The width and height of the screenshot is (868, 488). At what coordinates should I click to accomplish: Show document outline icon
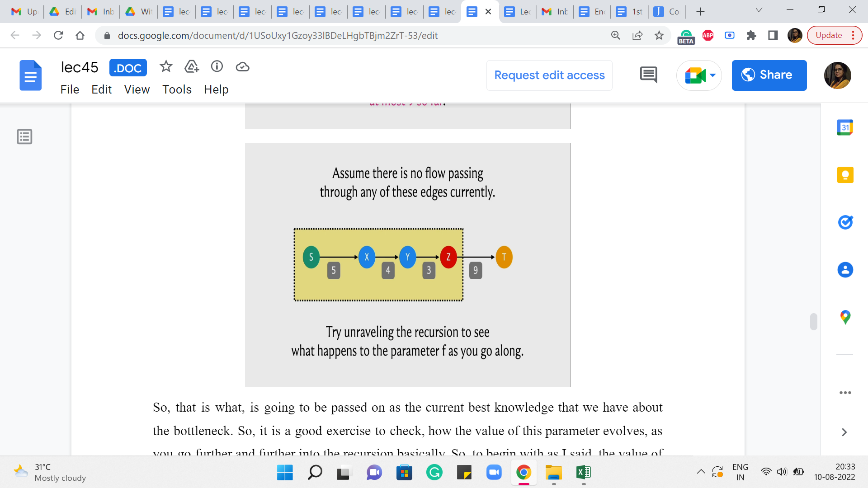tap(24, 136)
